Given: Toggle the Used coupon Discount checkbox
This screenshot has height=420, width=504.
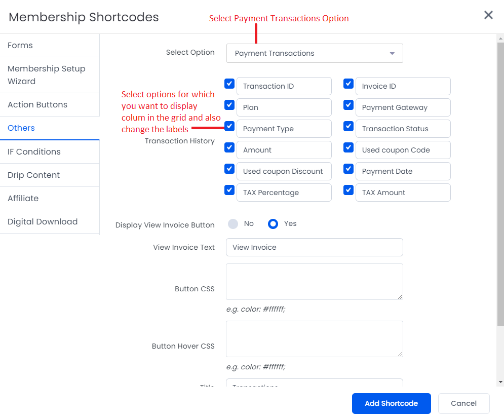Looking at the screenshot, I should tap(229, 169).
